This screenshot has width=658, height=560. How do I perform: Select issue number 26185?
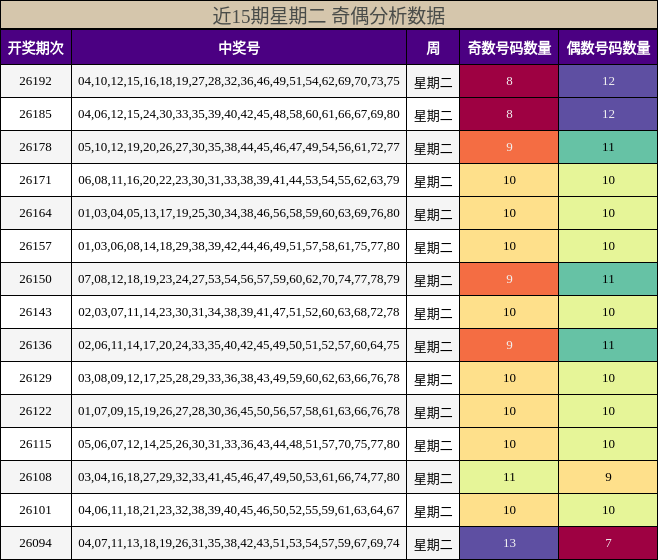tap(35, 114)
